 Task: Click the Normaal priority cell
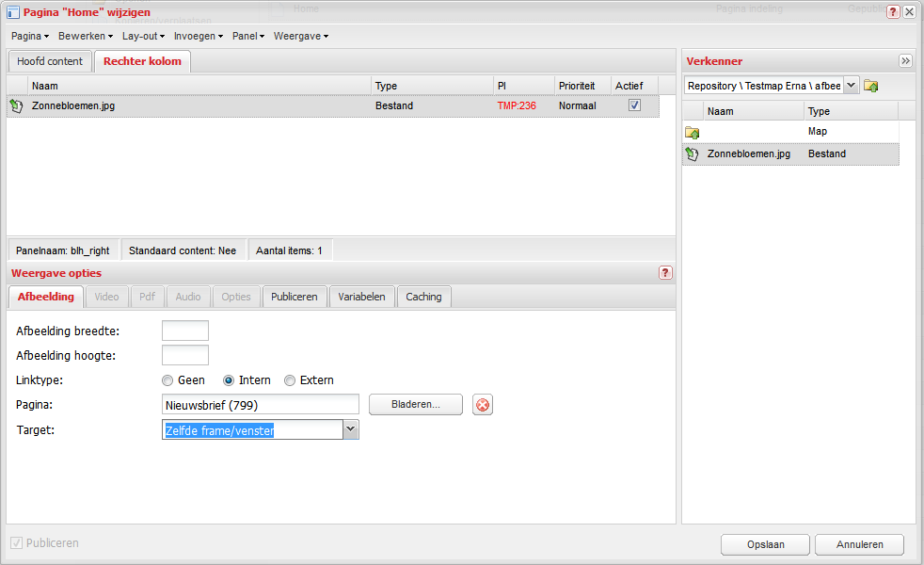pos(578,105)
